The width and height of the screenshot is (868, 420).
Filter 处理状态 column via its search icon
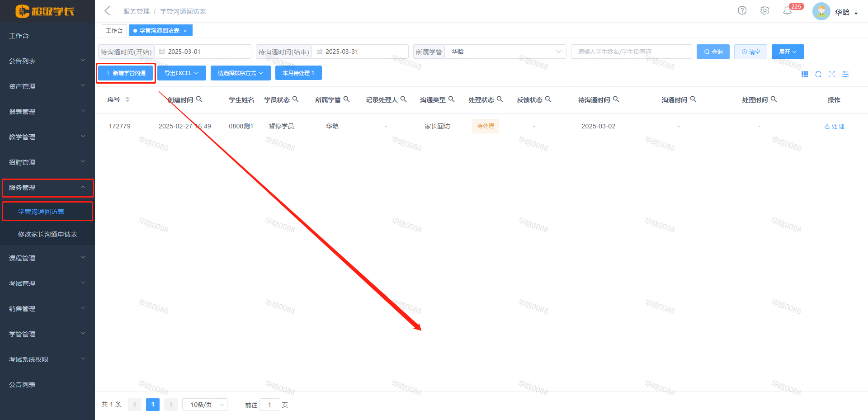(x=500, y=99)
